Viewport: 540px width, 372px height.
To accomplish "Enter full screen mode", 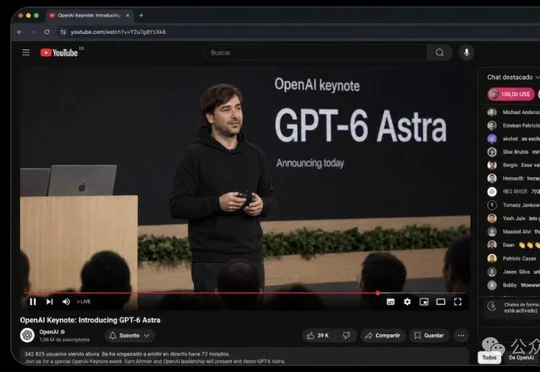I will [x=457, y=302].
